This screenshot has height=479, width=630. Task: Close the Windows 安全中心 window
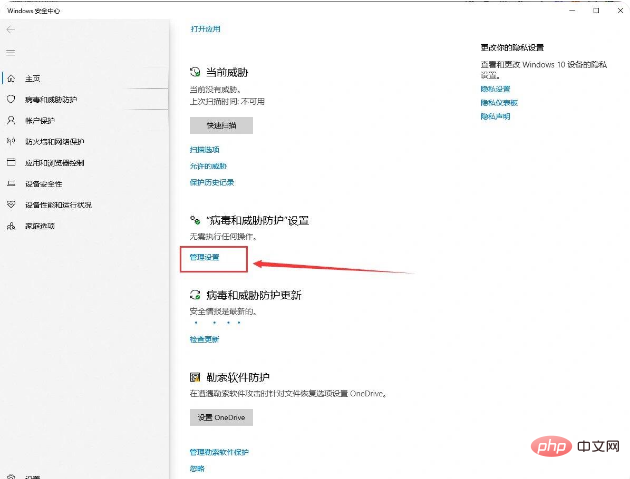click(620, 10)
